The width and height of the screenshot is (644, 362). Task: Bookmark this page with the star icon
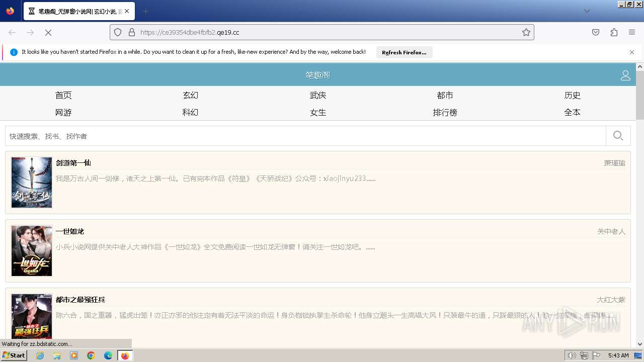526,32
